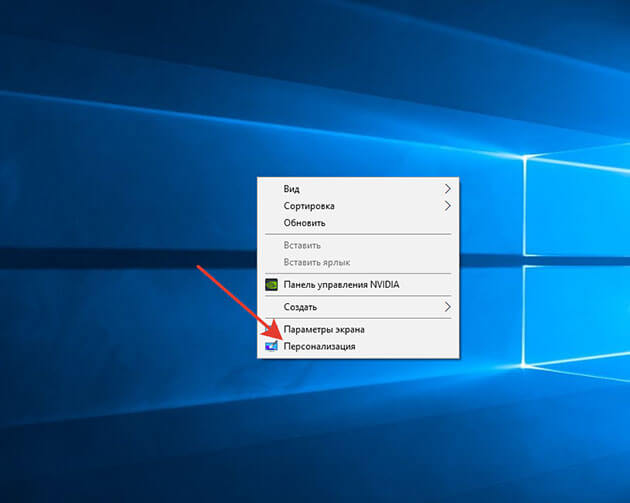Select the Вставить ярлык entry
This screenshot has height=503, width=630.
click(358, 262)
